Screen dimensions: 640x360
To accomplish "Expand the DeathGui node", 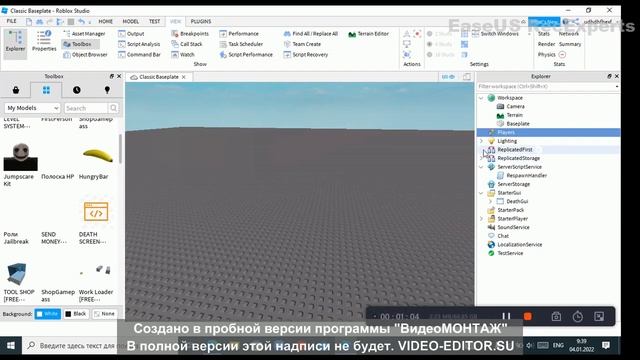I will click(x=491, y=201).
